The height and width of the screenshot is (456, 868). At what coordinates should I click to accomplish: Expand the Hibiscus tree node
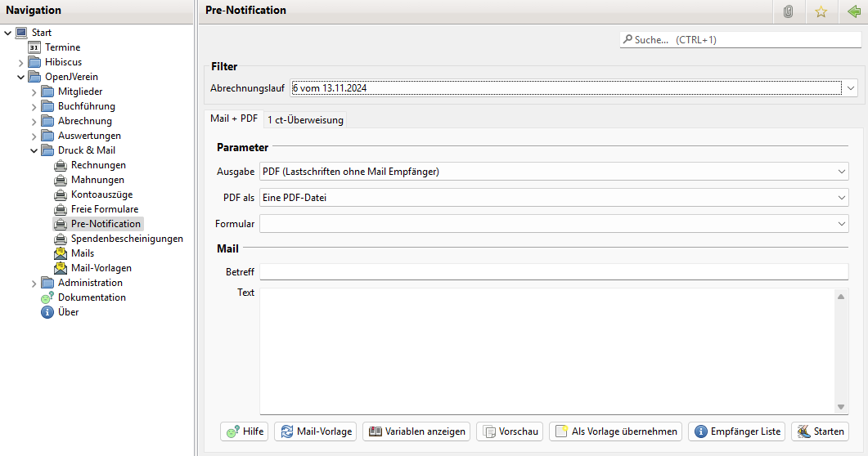(x=21, y=63)
